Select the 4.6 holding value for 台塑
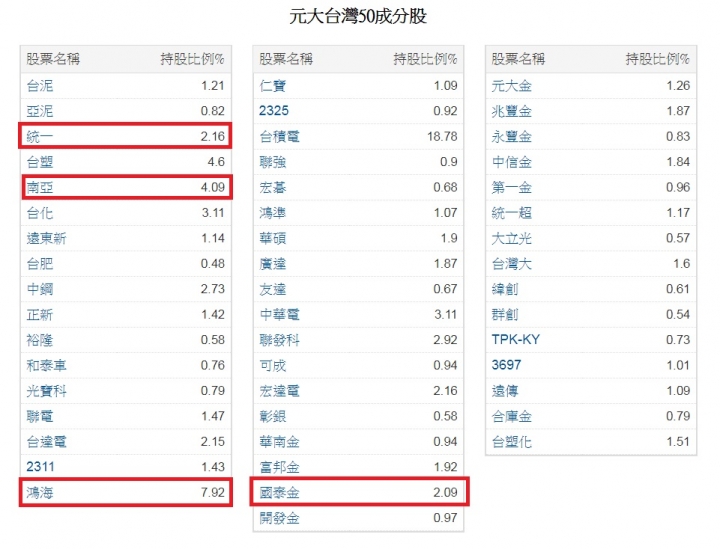The width and height of the screenshot is (720, 549). (216, 162)
